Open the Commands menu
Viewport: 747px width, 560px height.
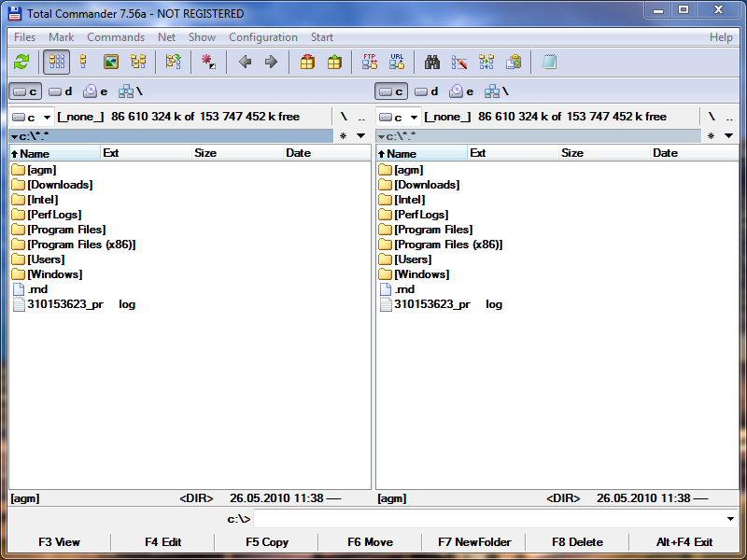(x=116, y=37)
